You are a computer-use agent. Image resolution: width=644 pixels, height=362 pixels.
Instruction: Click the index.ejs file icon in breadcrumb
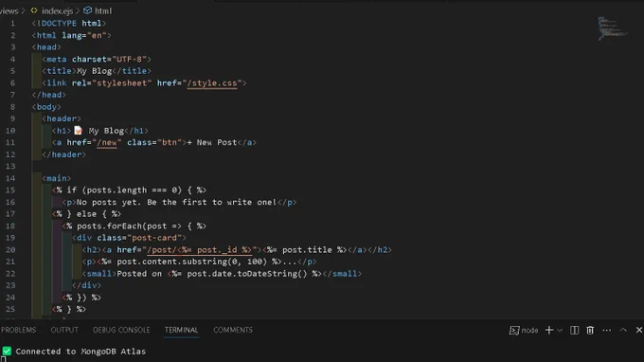pos(34,10)
